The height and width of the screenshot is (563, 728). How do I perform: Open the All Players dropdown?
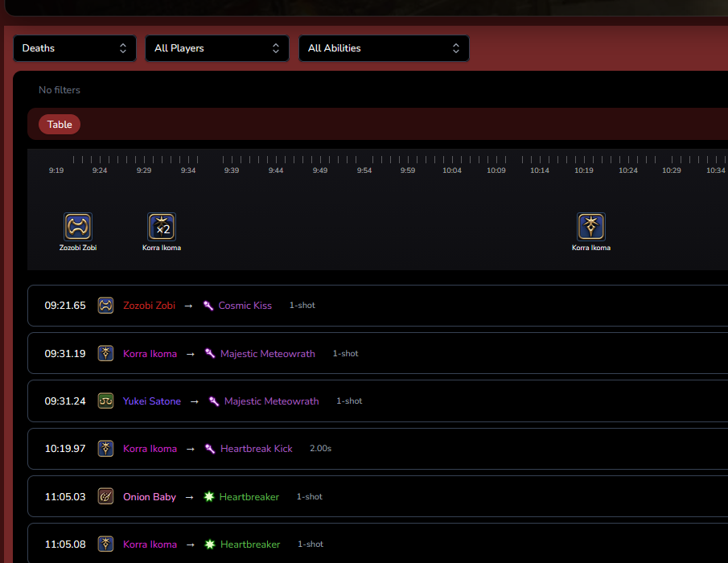(217, 48)
